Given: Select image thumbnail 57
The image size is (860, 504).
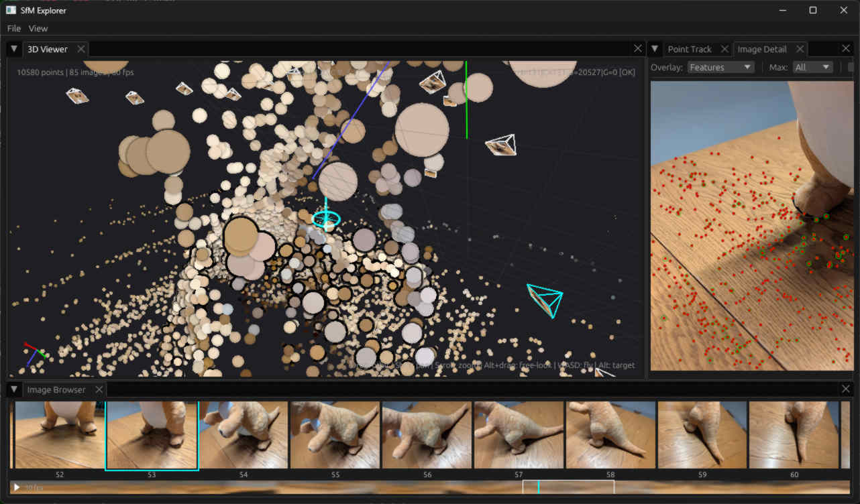Looking at the screenshot, I should [x=519, y=435].
